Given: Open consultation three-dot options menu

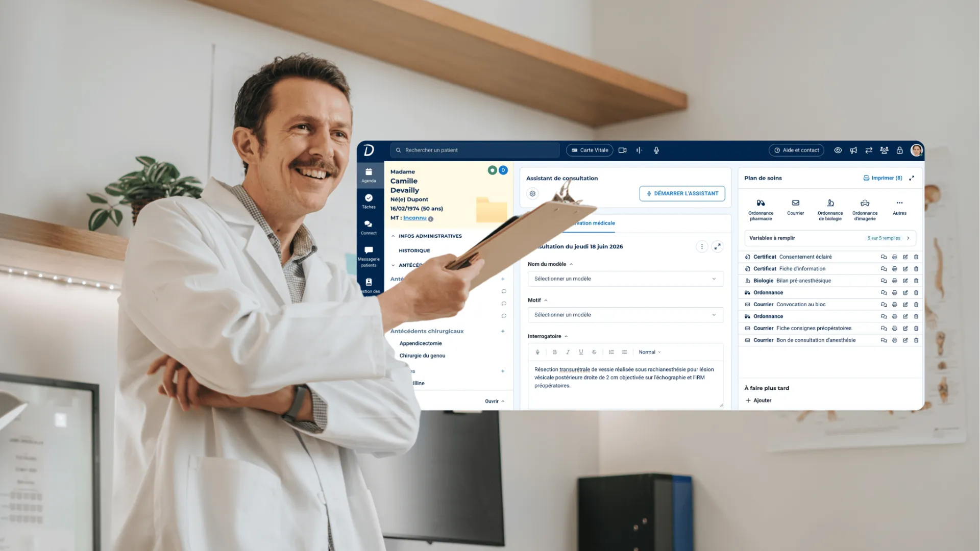Looking at the screenshot, I should pos(702,246).
